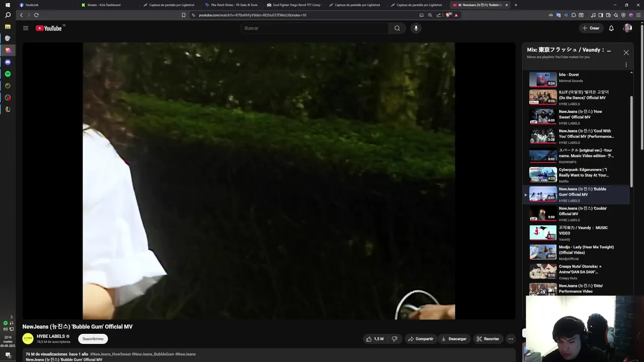Subscribe to HYBE LABELS with Suscribirme

click(93, 339)
